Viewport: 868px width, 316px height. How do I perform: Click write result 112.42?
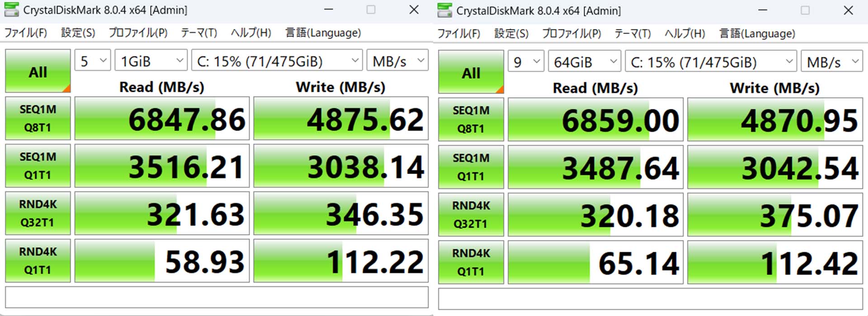(x=775, y=262)
